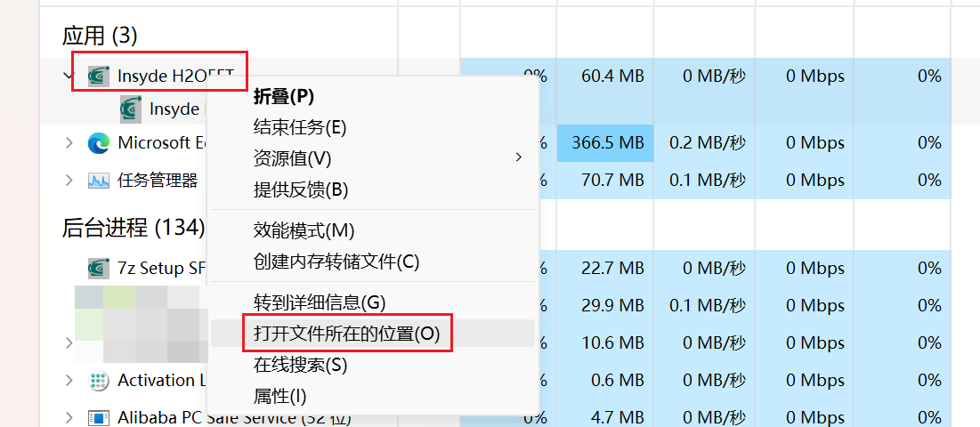Choose 在线搜索(S) menu entry
This screenshot has height=427, width=980.
(x=373, y=365)
